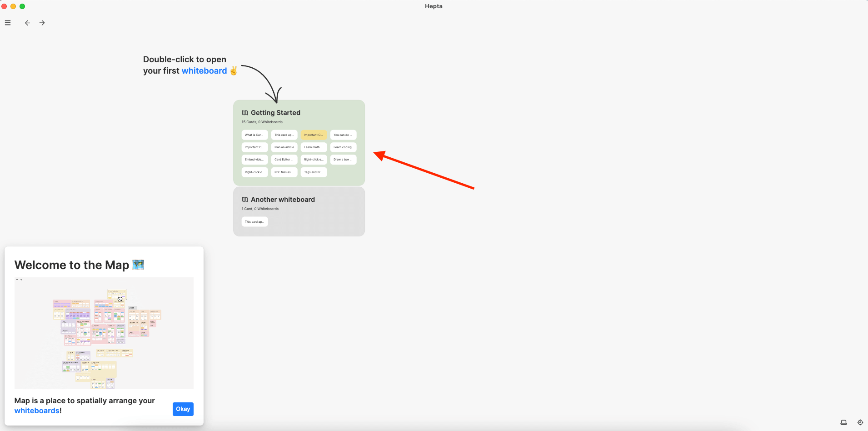Select the Learn math card

314,147
